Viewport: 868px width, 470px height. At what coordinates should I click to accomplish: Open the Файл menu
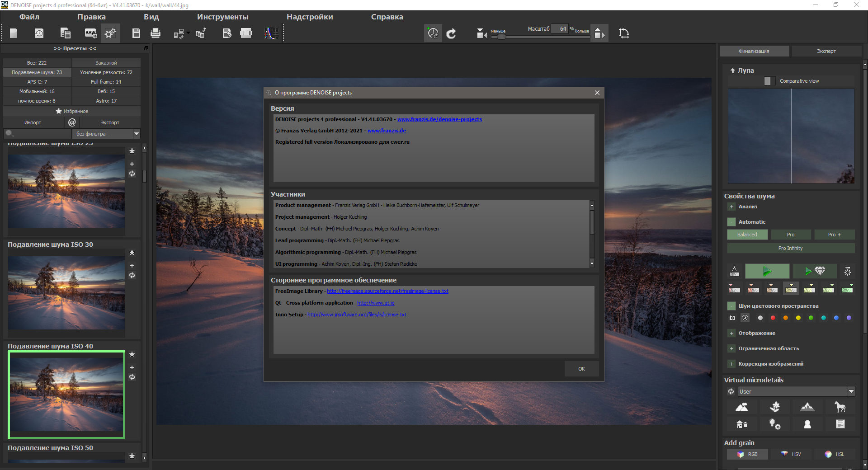pos(29,17)
